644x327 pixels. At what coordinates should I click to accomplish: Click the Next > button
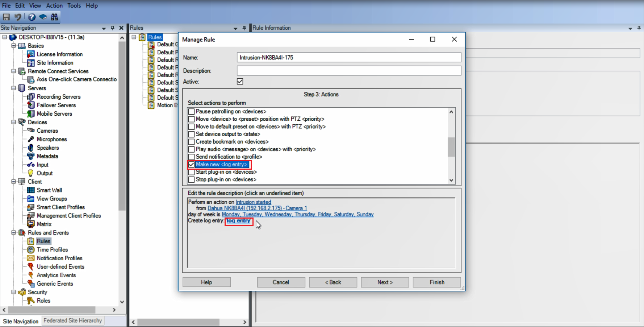pyautogui.click(x=385, y=282)
